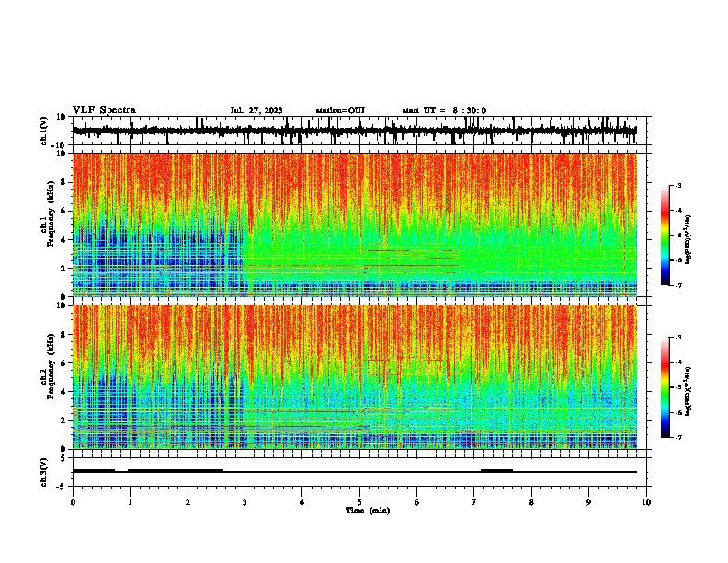This screenshot has height=563, width=728.
Task: Click the "6" tick on the time axis
Action: pos(417,502)
